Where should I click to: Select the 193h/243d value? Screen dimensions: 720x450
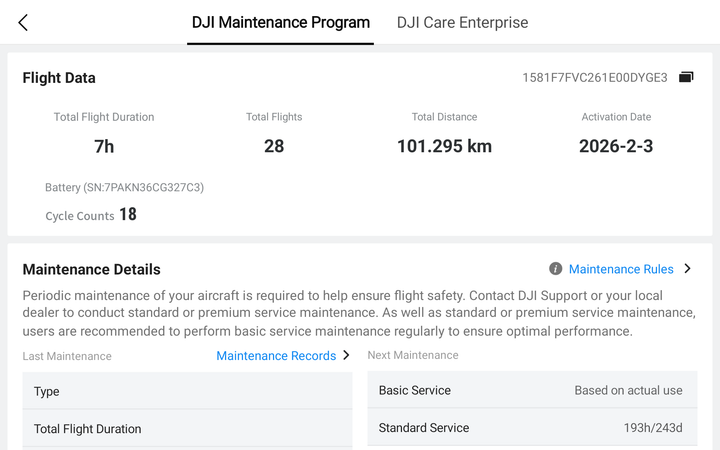click(652, 428)
